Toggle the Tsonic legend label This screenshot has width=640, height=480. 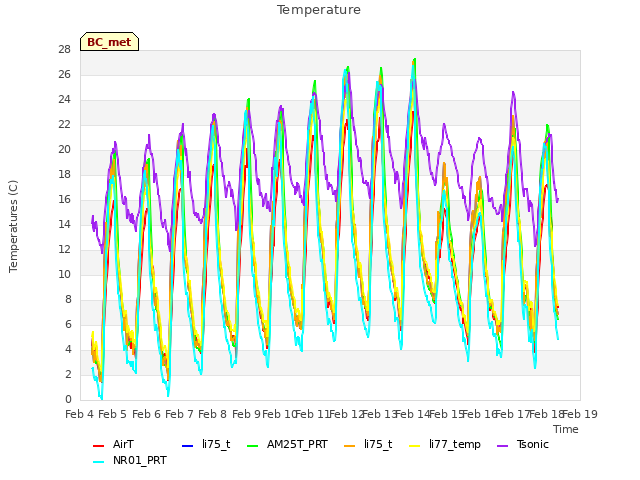tap(533, 444)
